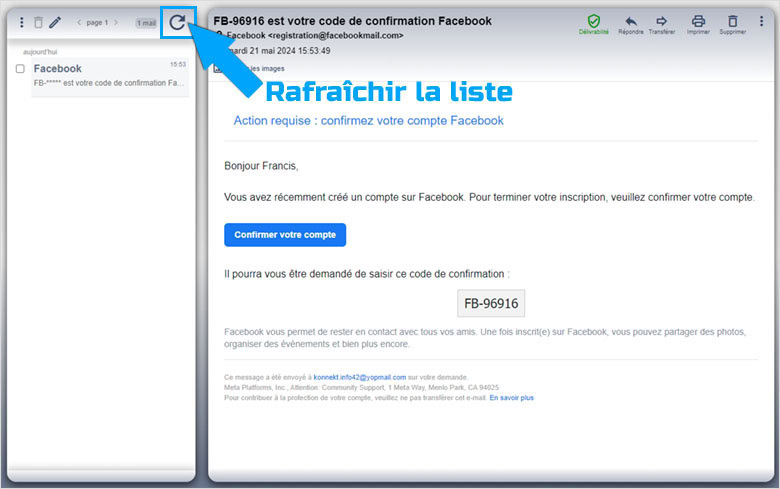Open the Facebook email in the list
780x489 pixels.
coord(110,77)
